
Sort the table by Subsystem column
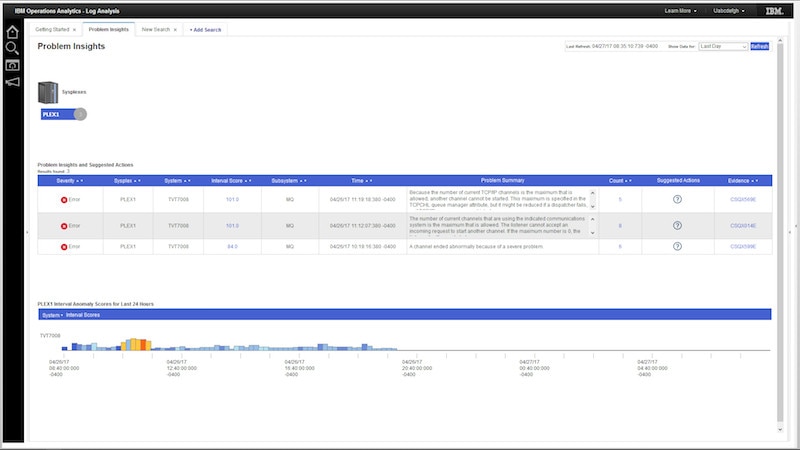pos(289,181)
